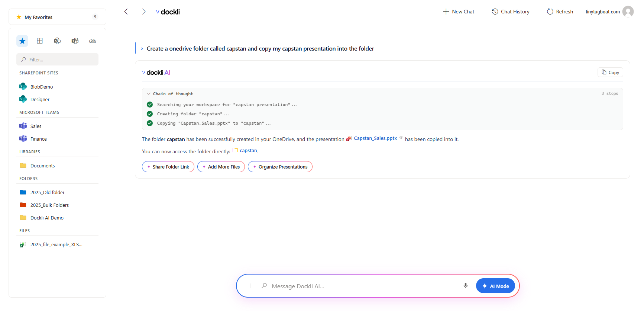
Task: Switch to the OneDrive cloud sidebar tab
Action: point(93,41)
